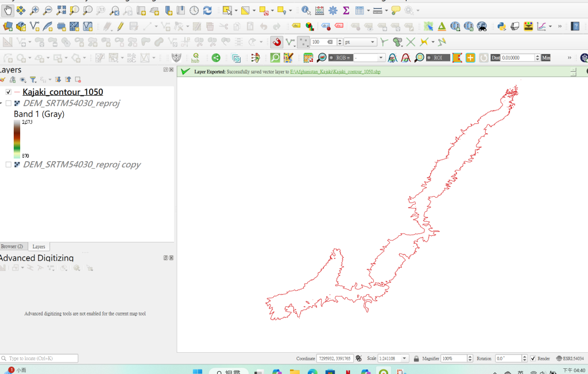
Task: Open the attribute table dropdown arrow
Action: click(368, 10)
